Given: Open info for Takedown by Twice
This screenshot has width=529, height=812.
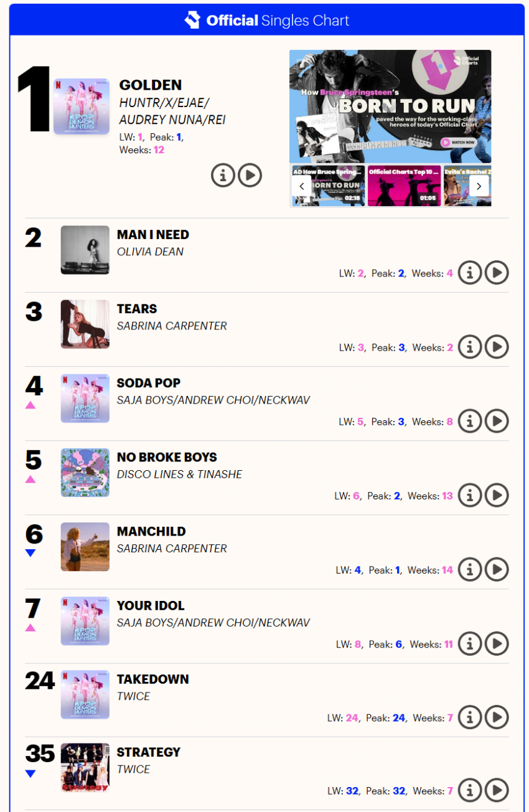Looking at the screenshot, I should (x=470, y=717).
